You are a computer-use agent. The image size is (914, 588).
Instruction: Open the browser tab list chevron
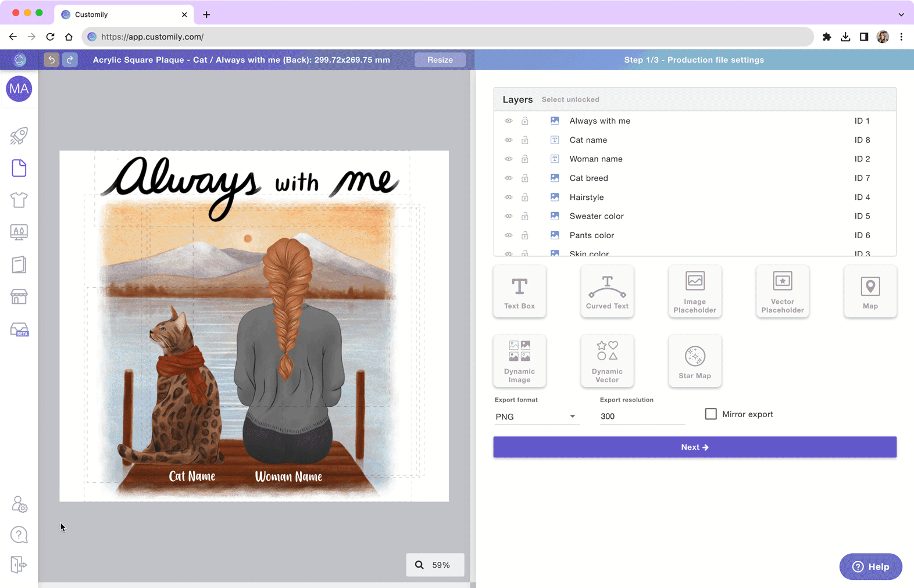pos(901,15)
